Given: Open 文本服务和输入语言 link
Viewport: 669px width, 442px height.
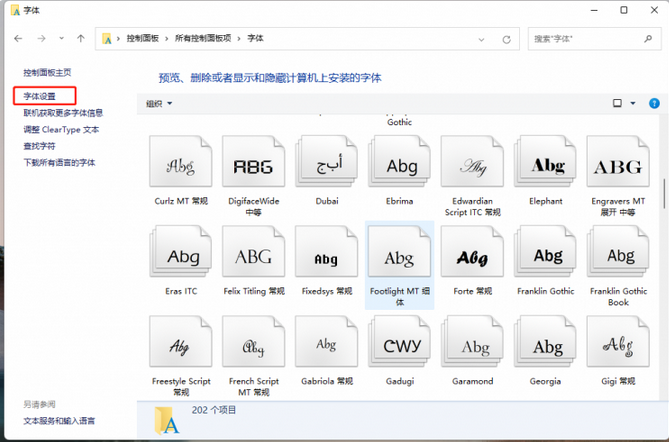Looking at the screenshot, I should [59, 421].
